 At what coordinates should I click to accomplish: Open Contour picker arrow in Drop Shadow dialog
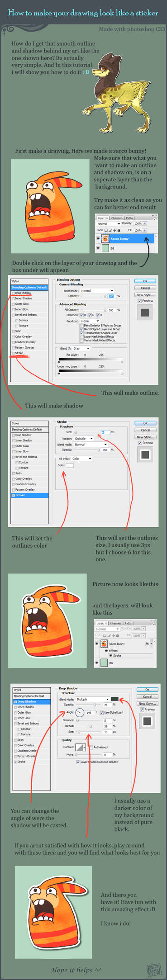click(85, 747)
